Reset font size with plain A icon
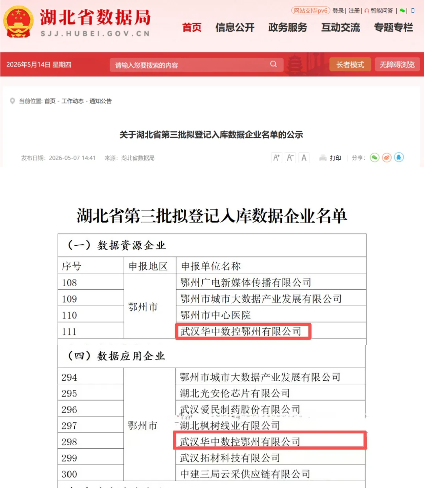424x504 pixels. pos(304,158)
